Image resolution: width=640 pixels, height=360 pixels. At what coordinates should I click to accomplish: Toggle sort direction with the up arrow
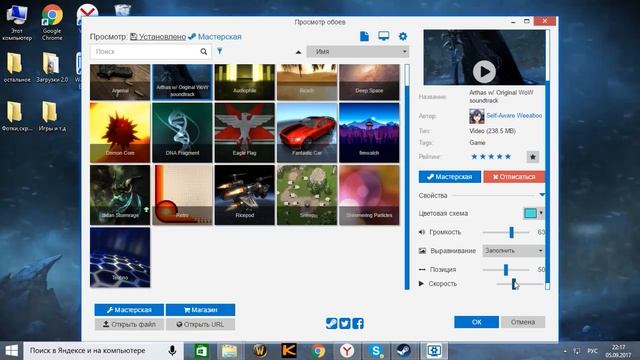(x=298, y=52)
